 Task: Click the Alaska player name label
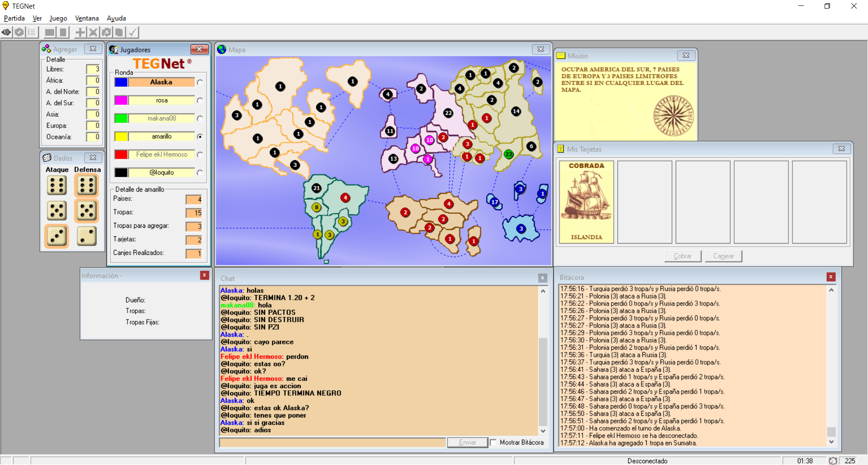161,82
